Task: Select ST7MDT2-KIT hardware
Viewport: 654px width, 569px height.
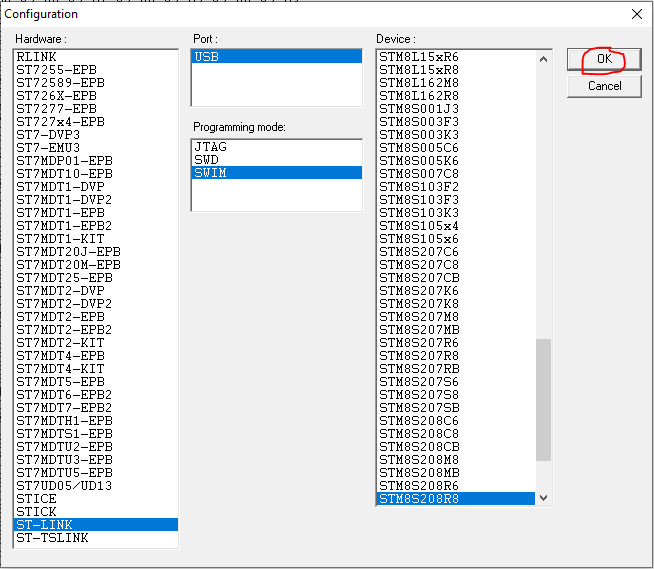Action: 96,342
